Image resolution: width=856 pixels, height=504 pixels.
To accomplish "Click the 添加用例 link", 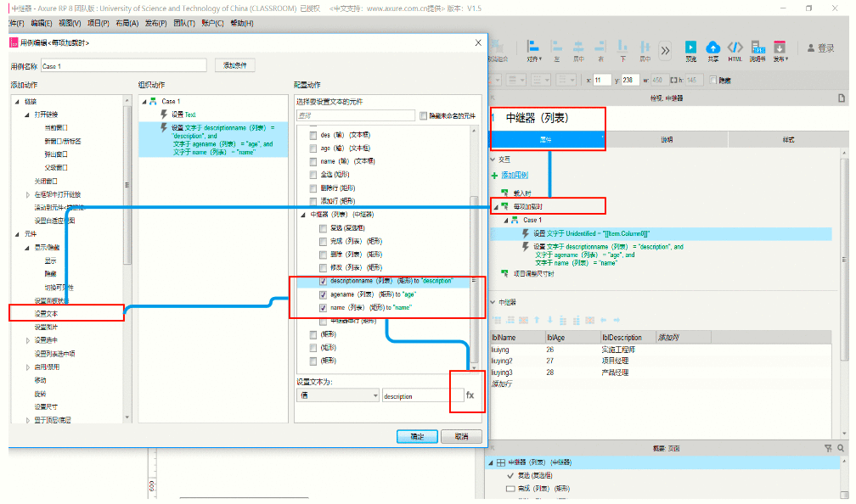I will pos(515,175).
